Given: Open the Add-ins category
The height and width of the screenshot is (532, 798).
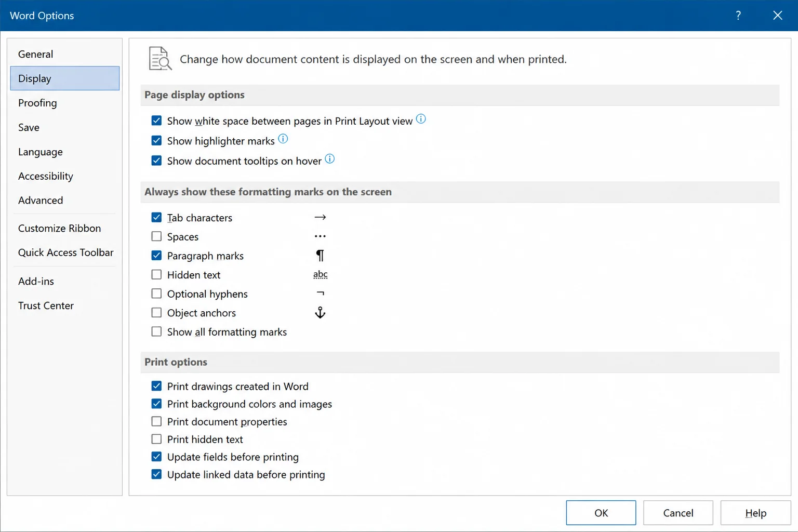Looking at the screenshot, I should pyautogui.click(x=65, y=281).
